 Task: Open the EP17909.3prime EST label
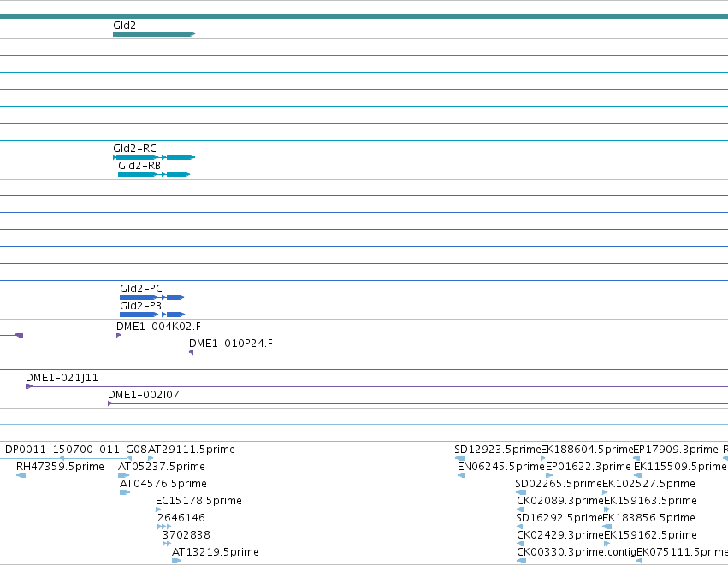[x=676, y=450]
